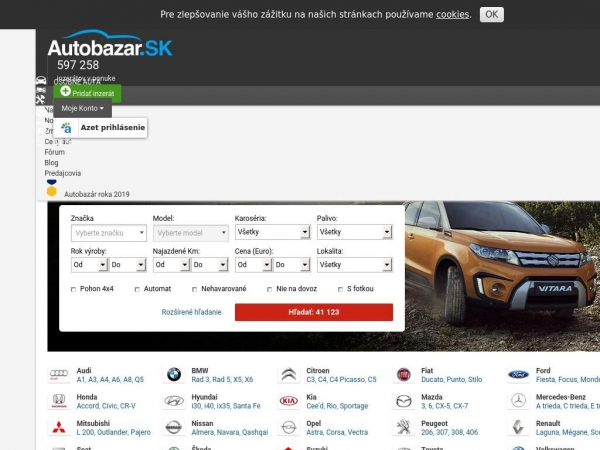Open Peugeot models link 206, 307

click(450, 432)
